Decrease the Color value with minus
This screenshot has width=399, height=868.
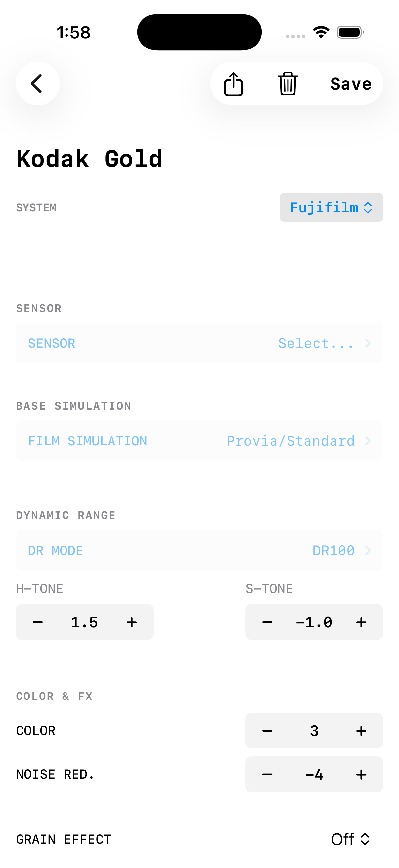(x=267, y=731)
